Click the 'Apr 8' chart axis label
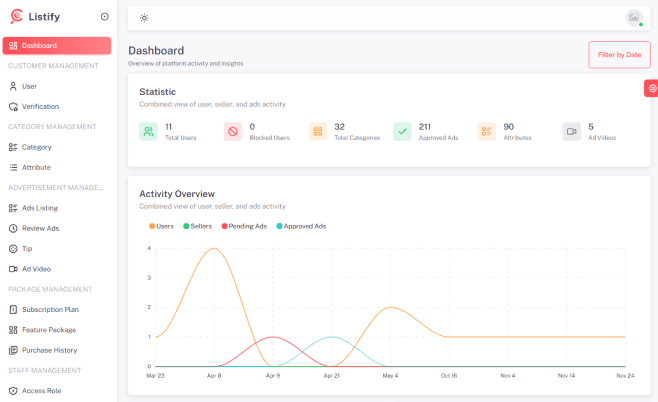 coord(214,376)
